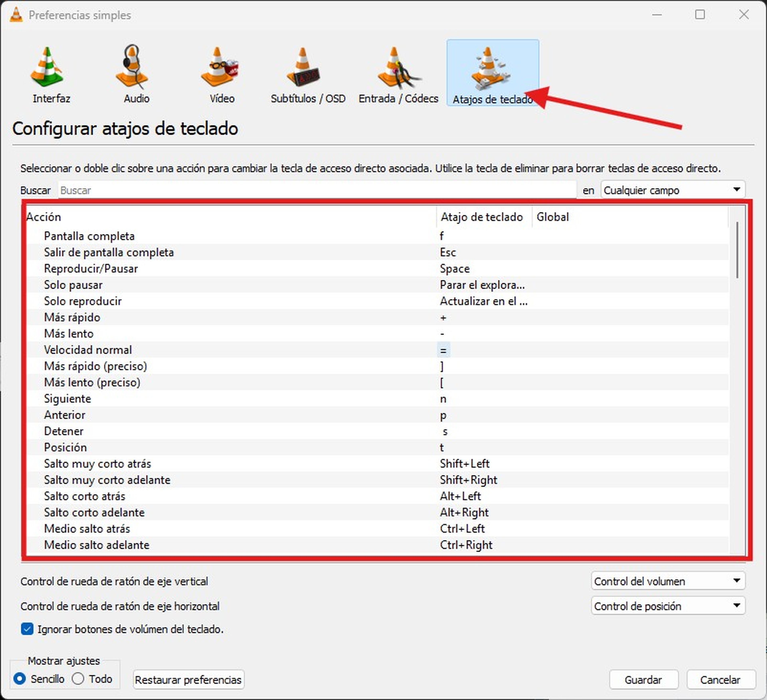Image resolution: width=767 pixels, height=700 pixels.
Task: Sort by the Acción column header
Action: 231,217
